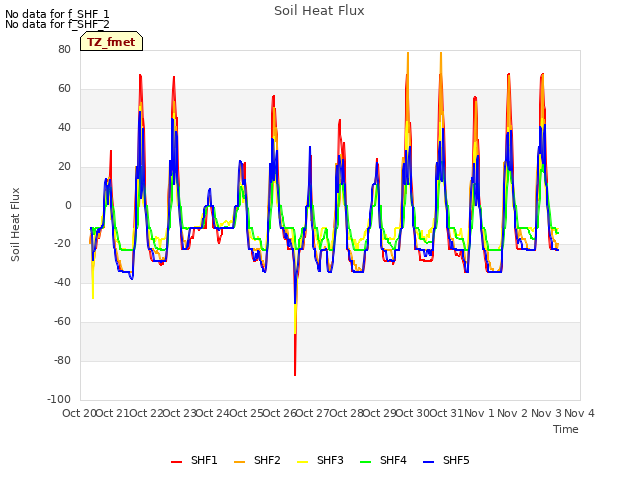Click the vertical Soil Heat Flux axis label
Screen dimensions: 640x480
[x=15, y=224]
